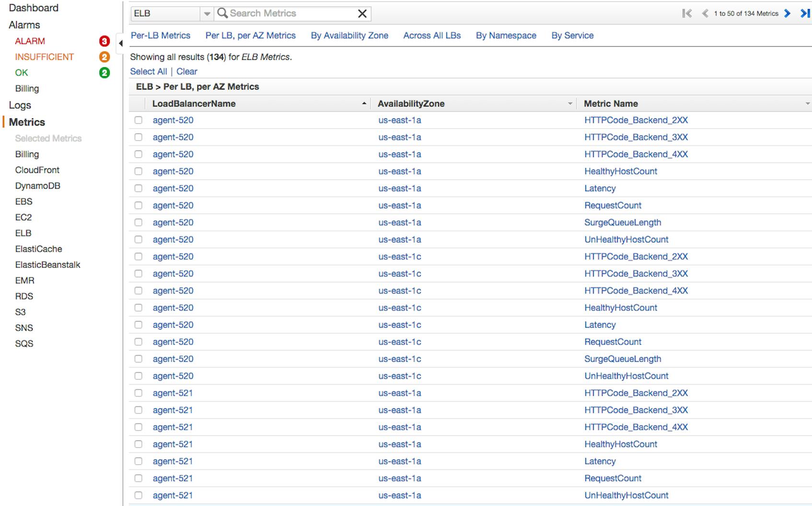The height and width of the screenshot is (506, 812).
Task: Select the agent-521 Latency metric checkbox
Action: (139, 461)
